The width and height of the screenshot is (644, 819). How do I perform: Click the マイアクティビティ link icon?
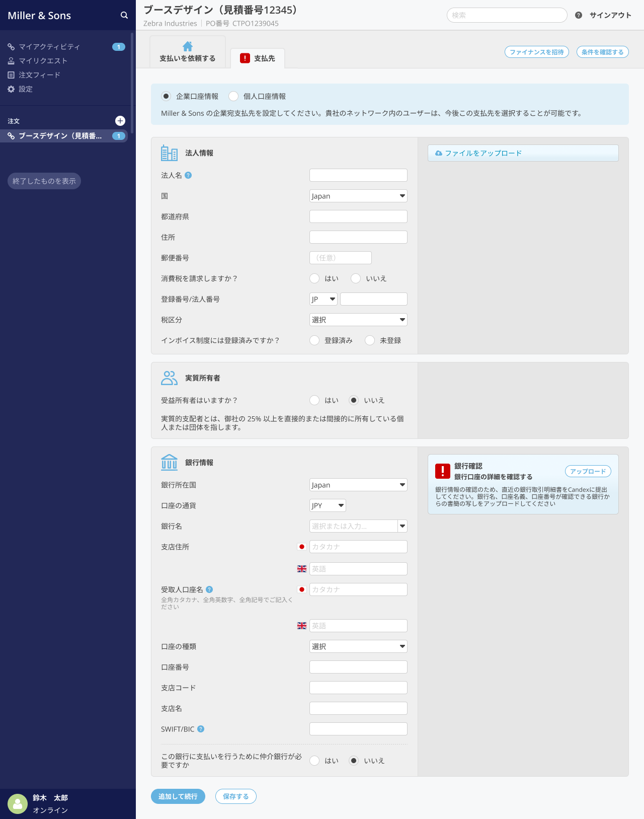(11, 47)
